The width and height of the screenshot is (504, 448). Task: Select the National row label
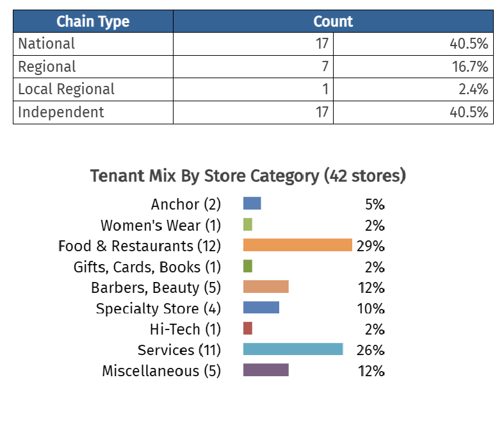pos(47,44)
